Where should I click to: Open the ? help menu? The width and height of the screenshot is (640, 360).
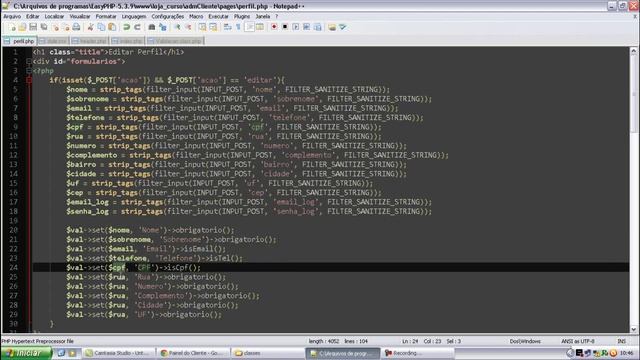276,16
